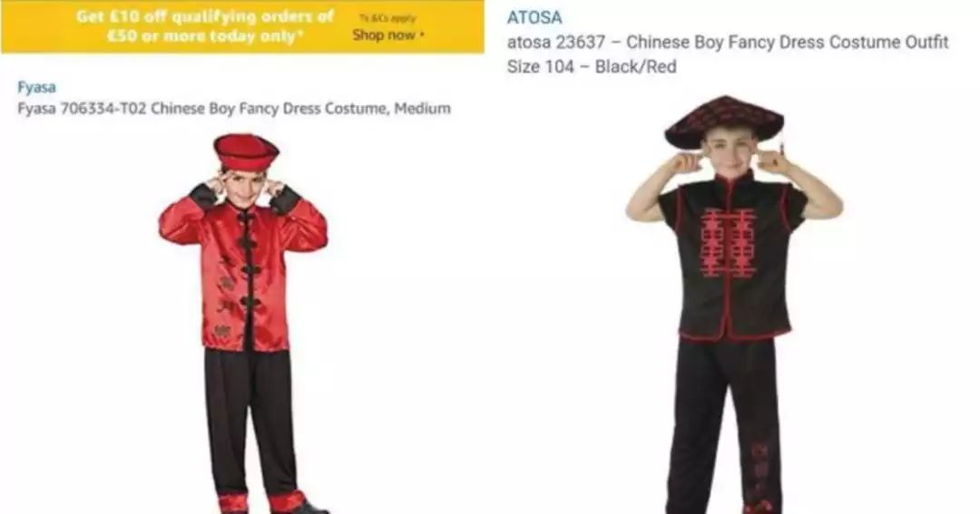Click the Size 104 – Black/Red text line

pyautogui.click(x=592, y=67)
